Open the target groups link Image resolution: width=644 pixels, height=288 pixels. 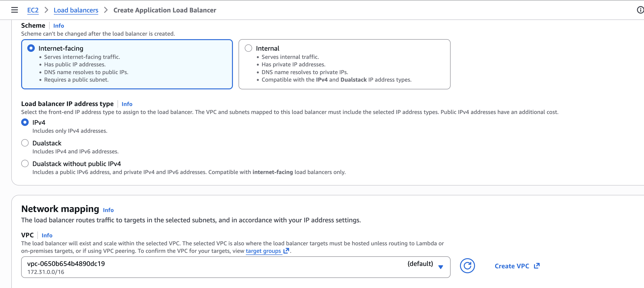[x=263, y=251]
